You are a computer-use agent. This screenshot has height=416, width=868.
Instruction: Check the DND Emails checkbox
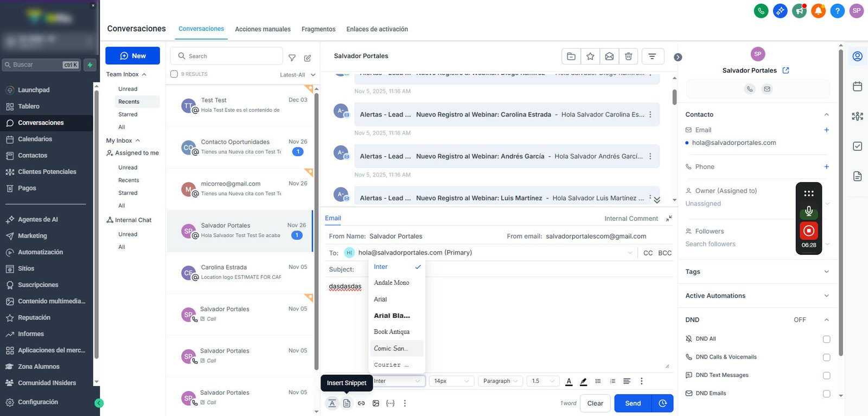pos(827,394)
